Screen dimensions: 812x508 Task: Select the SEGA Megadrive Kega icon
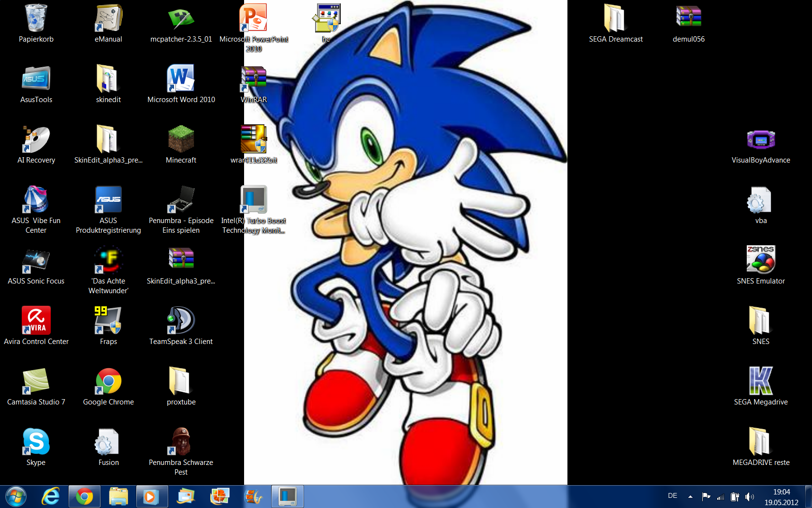(x=761, y=381)
